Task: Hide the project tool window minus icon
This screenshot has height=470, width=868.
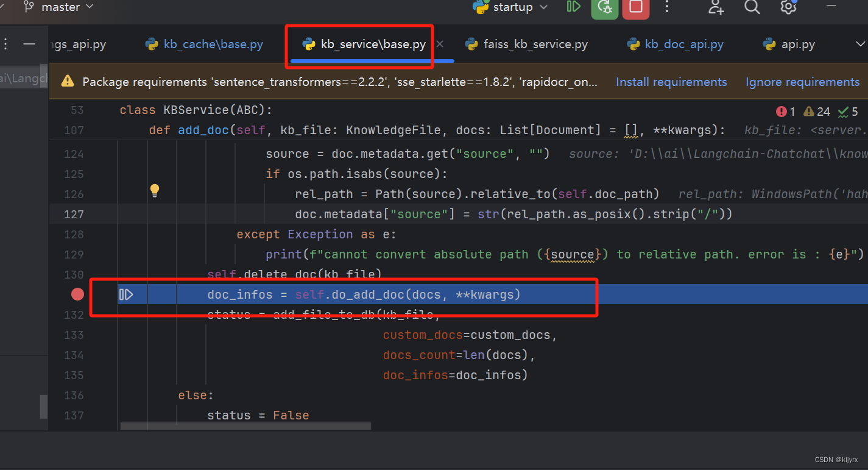Action: point(29,45)
